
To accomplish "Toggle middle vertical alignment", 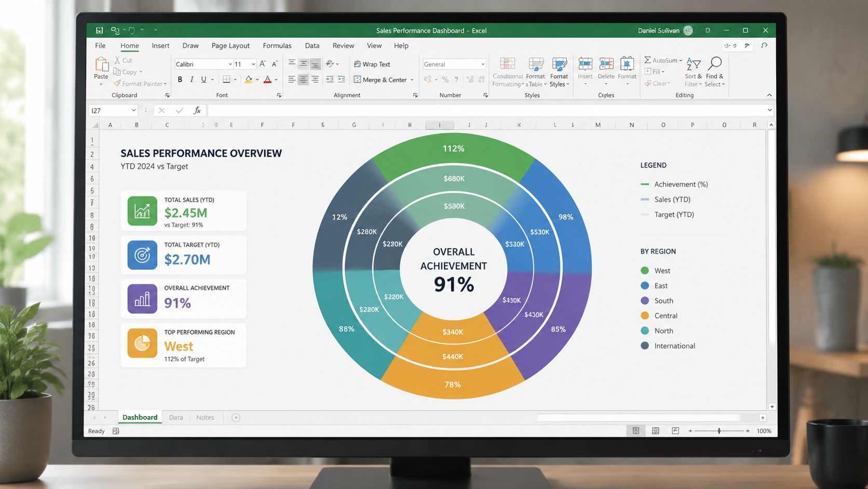I will (x=303, y=63).
